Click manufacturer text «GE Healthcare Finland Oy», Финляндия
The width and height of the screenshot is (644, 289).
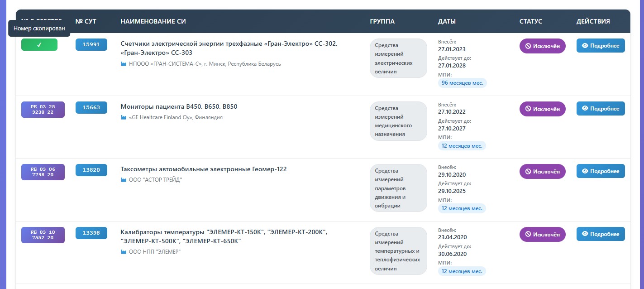[x=176, y=117]
